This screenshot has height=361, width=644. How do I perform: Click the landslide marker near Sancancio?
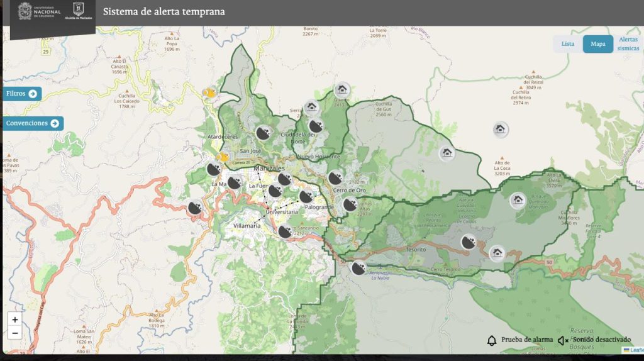click(286, 231)
